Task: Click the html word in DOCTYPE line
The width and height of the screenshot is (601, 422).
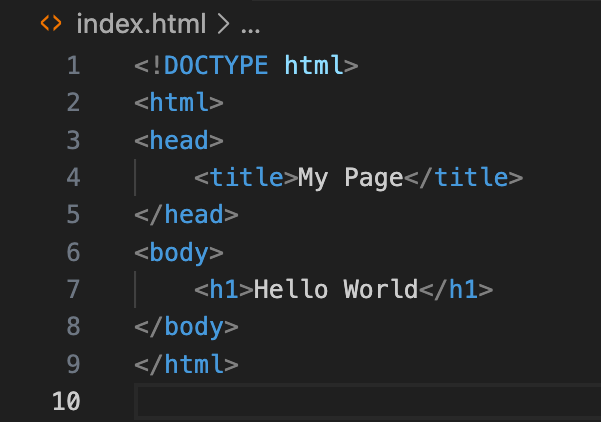Action: (x=314, y=65)
